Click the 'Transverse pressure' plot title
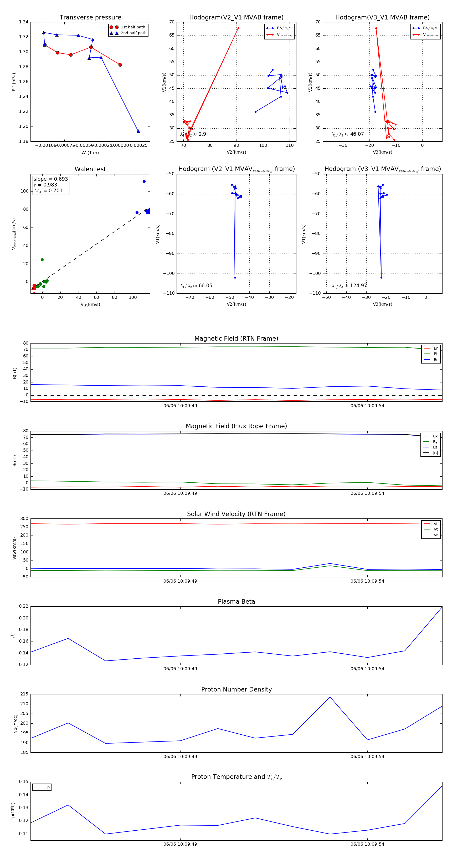 (x=90, y=18)
